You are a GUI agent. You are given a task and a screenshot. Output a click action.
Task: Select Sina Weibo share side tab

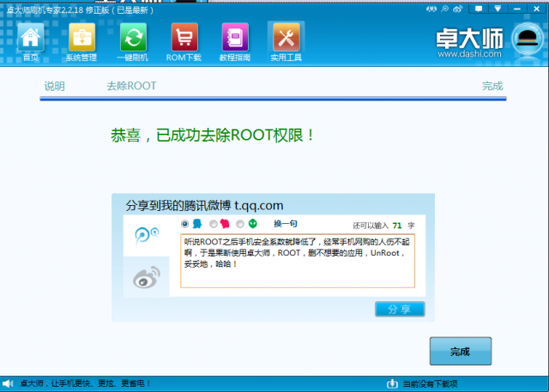point(147,277)
